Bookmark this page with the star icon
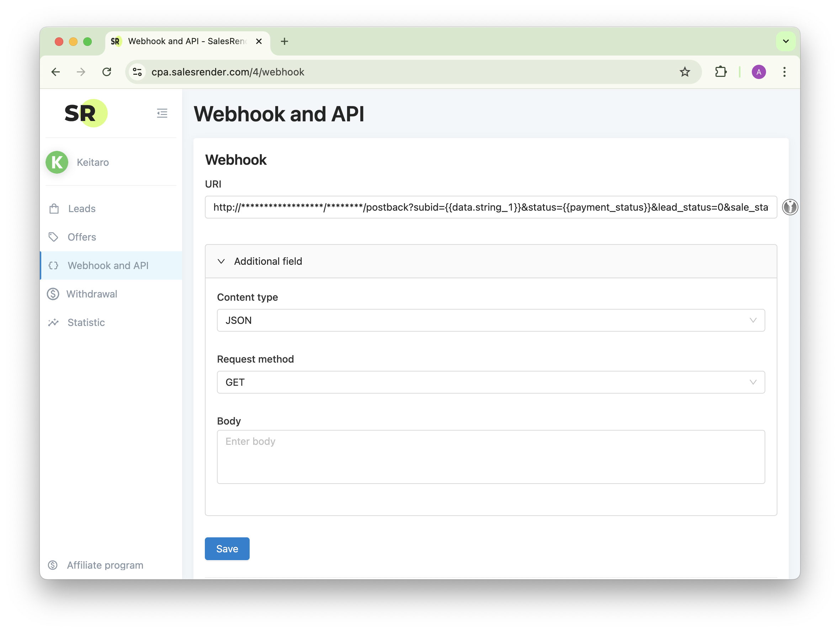The image size is (840, 632). coord(685,72)
